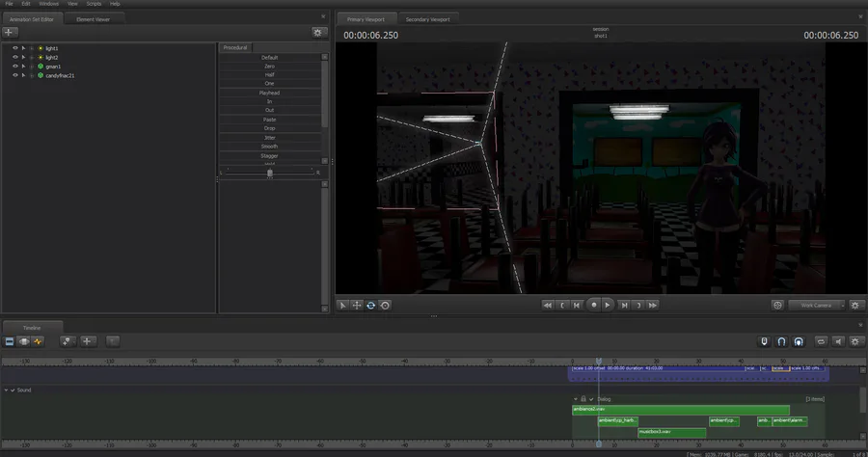
Task: Start recording with the record button
Action: tap(594, 305)
